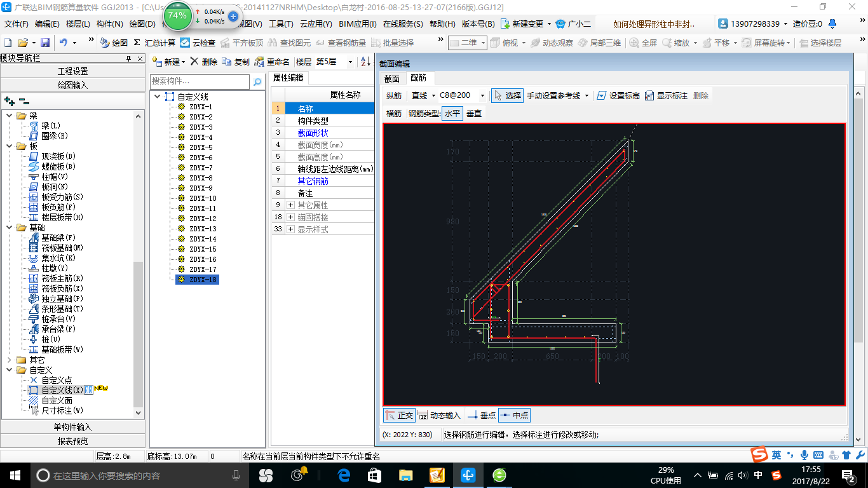Click the undo arrow icon
The width and height of the screenshot is (868, 488).
[x=64, y=43]
